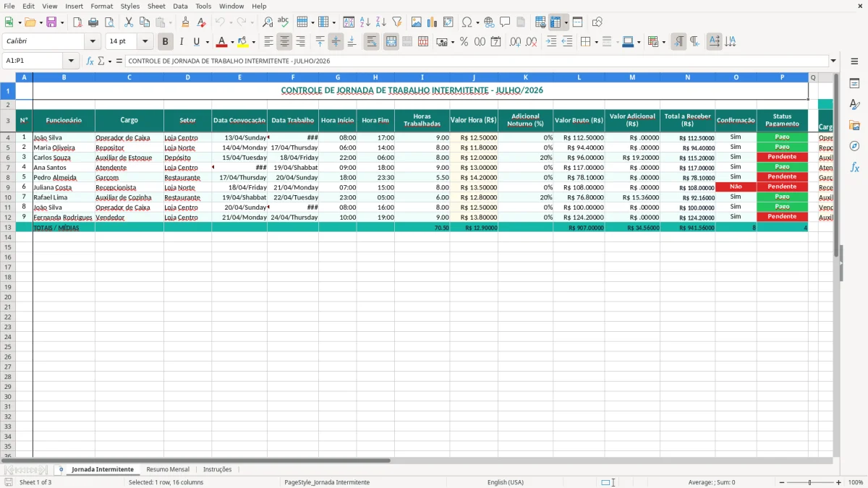Toggle Italic formatting button
The height and width of the screenshot is (488, 868).
click(x=181, y=42)
